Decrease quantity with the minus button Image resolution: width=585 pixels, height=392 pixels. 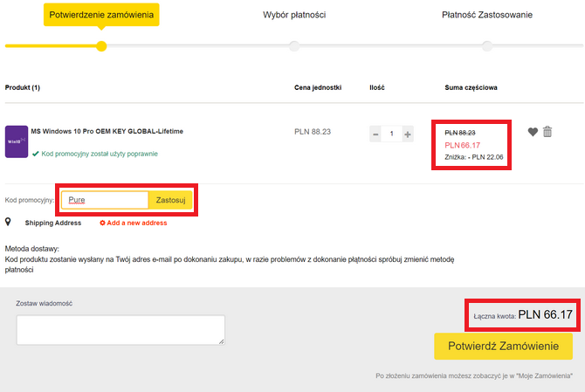point(375,134)
